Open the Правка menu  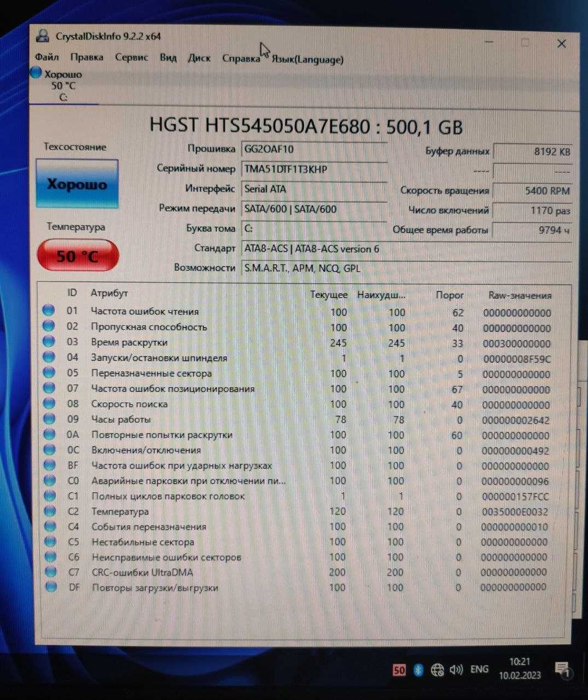point(86,57)
